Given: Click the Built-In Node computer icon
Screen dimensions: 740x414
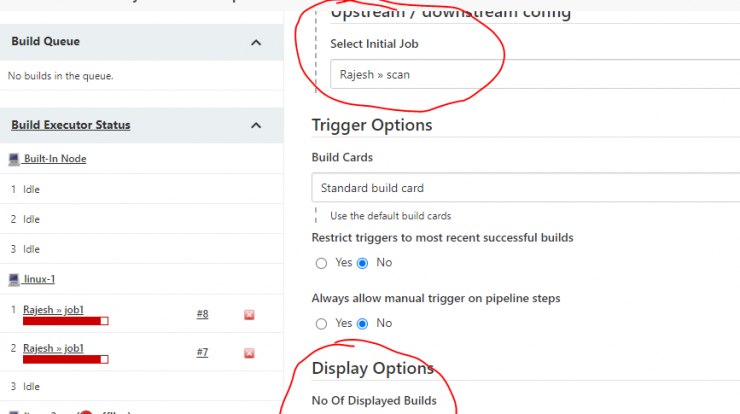Looking at the screenshot, I should pos(14,160).
